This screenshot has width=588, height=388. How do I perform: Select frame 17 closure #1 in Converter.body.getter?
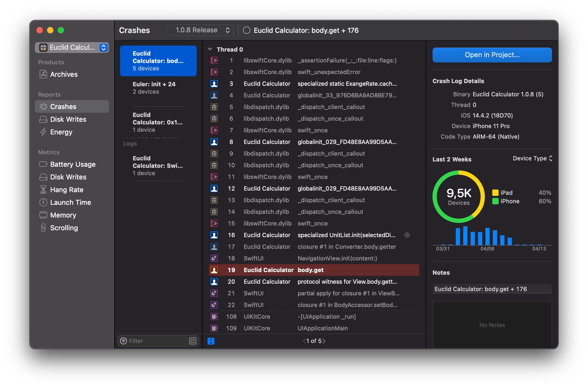pyautogui.click(x=314, y=247)
